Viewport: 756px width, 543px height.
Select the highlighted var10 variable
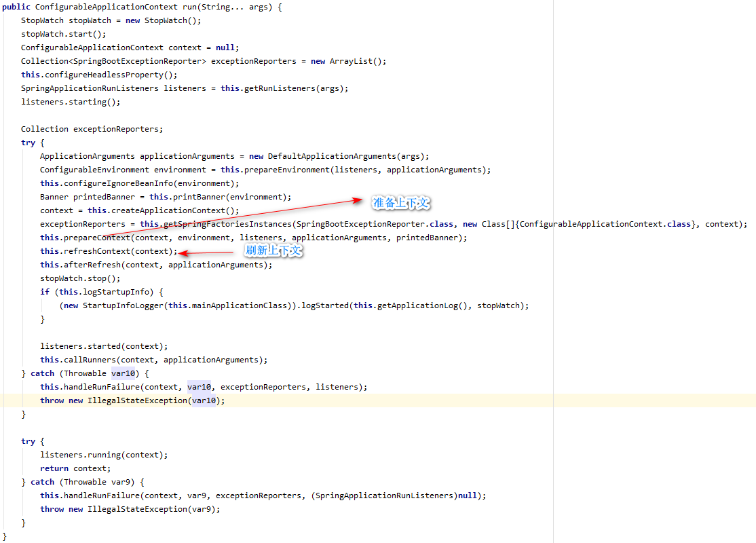click(x=200, y=386)
